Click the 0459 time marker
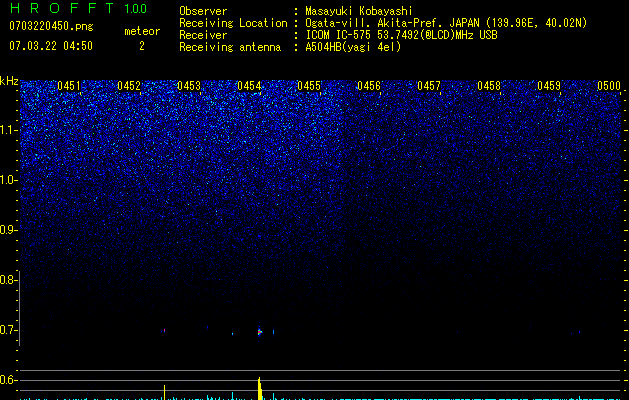The height and width of the screenshot is (400, 629). 549,86
